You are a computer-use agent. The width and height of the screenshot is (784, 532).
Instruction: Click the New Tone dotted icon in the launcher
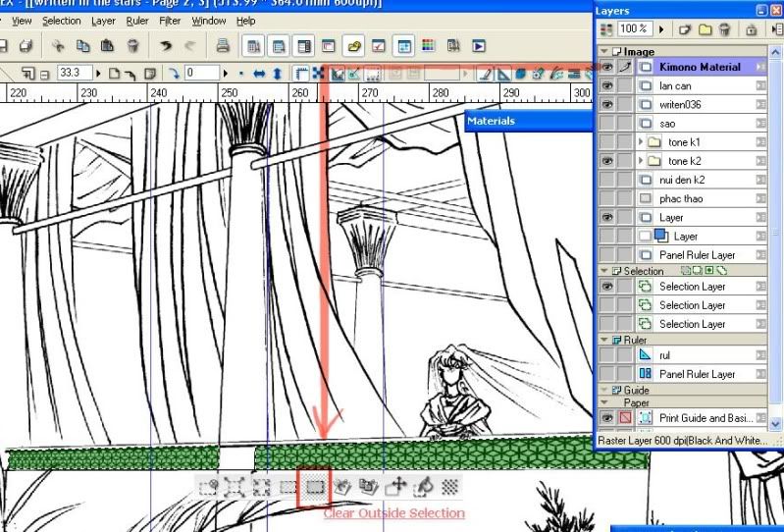point(450,487)
